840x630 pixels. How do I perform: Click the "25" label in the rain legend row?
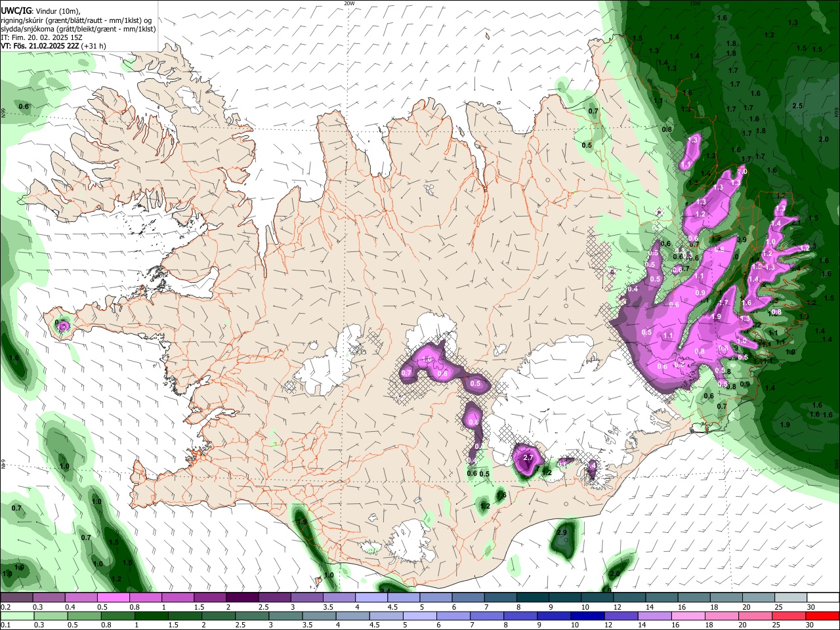pyautogui.click(x=778, y=625)
